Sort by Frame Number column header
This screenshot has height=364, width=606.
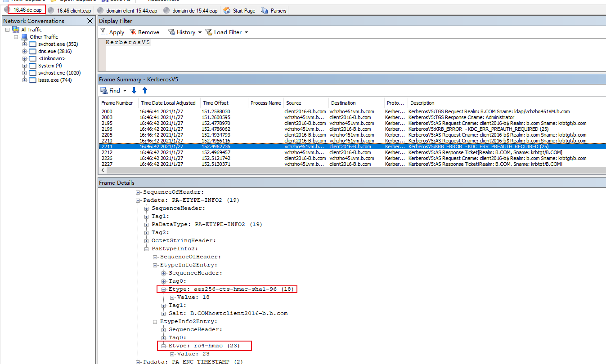click(x=117, y=103)
